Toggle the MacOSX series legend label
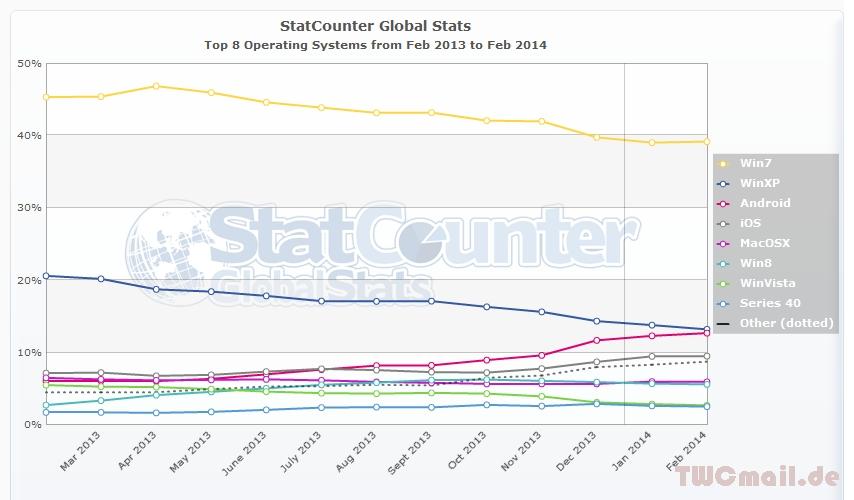The width and height of the screenshot is (854, 500). 765,243
